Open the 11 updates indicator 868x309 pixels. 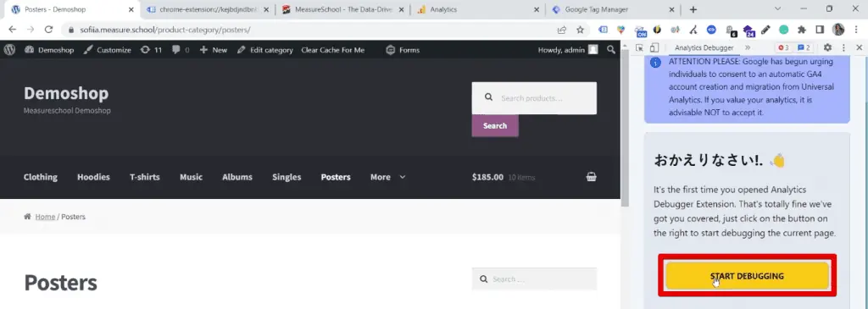click(151, 50)
